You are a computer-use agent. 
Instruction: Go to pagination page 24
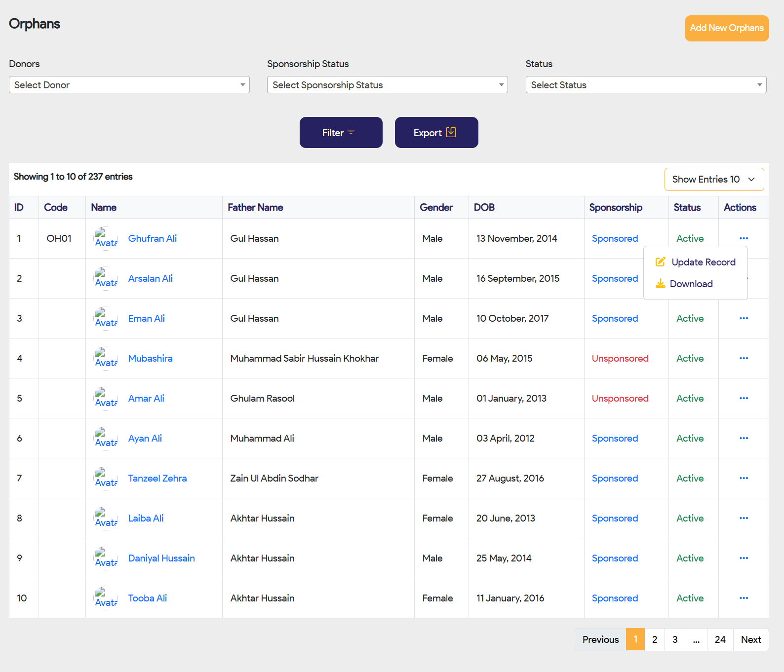click(720, 639)
